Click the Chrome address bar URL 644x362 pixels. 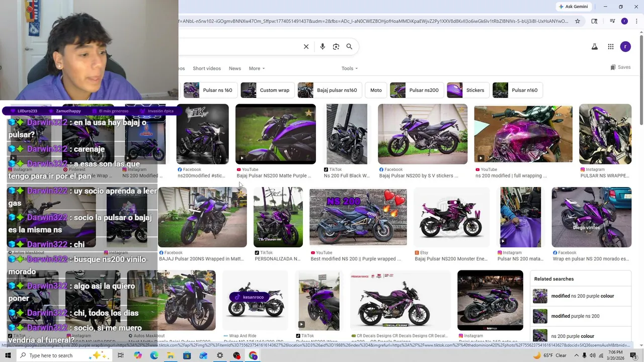click(x=373, y=21)
